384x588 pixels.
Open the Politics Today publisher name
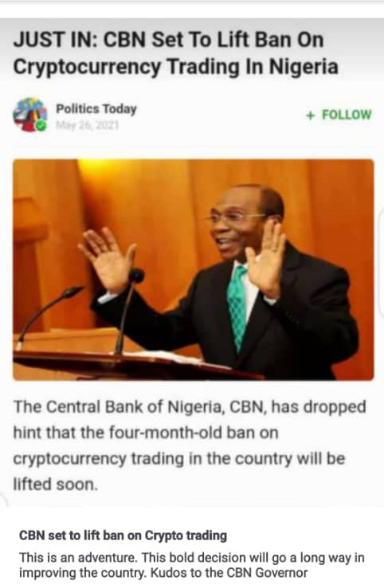[96, 108]
